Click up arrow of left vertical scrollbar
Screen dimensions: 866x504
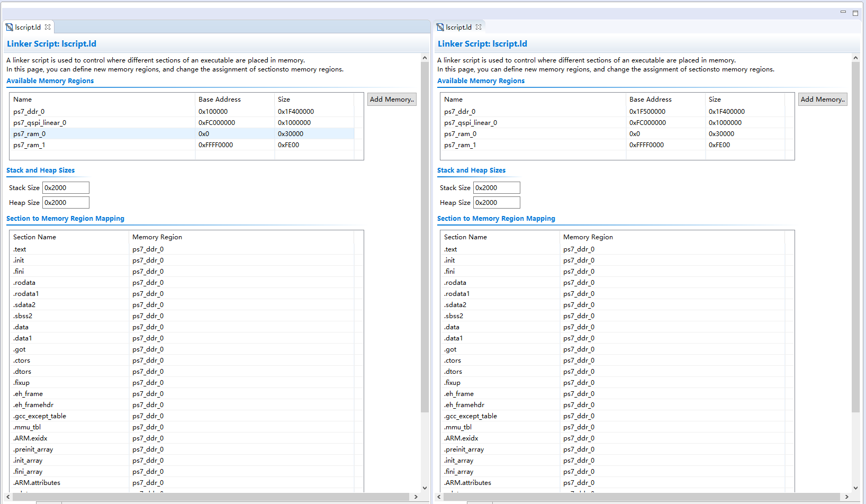click(x=425, y=57)
